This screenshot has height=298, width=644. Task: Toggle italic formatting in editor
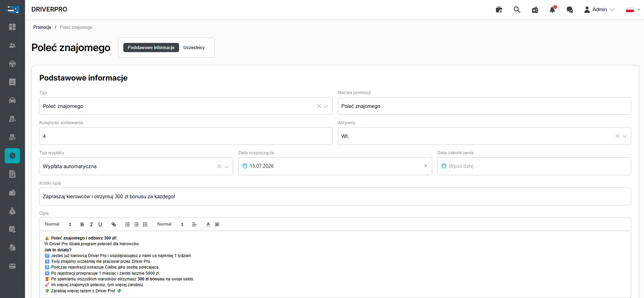coord(91,224)
